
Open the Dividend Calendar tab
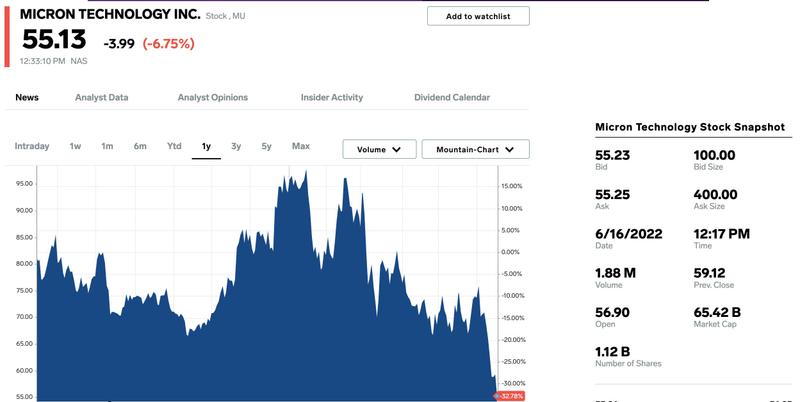tap(452, 97)
